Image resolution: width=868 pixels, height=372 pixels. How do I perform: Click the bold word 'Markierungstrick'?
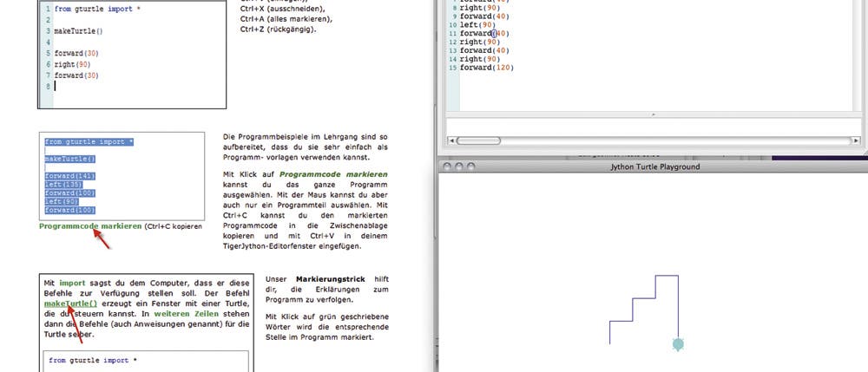coord(331,279)
